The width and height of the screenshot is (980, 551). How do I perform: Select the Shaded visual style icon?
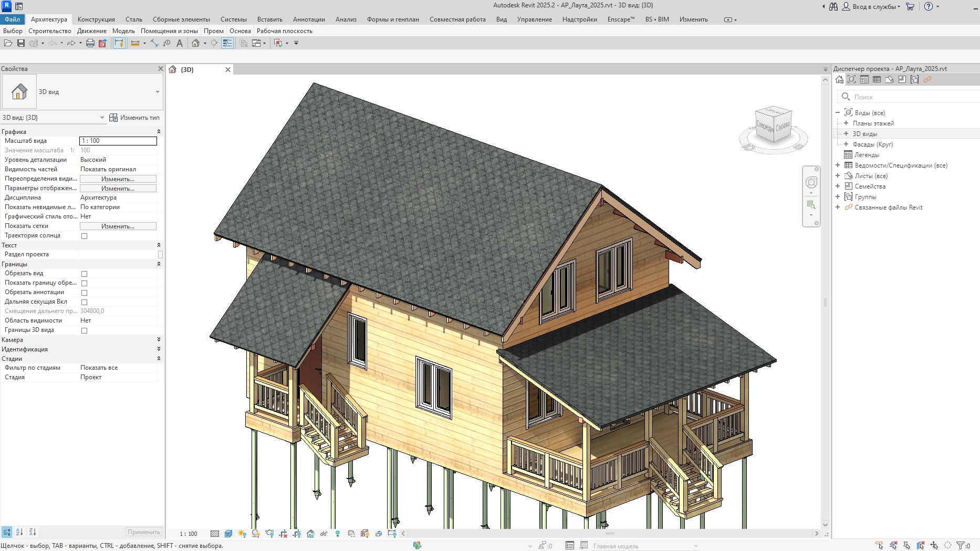tap(228, 534)
